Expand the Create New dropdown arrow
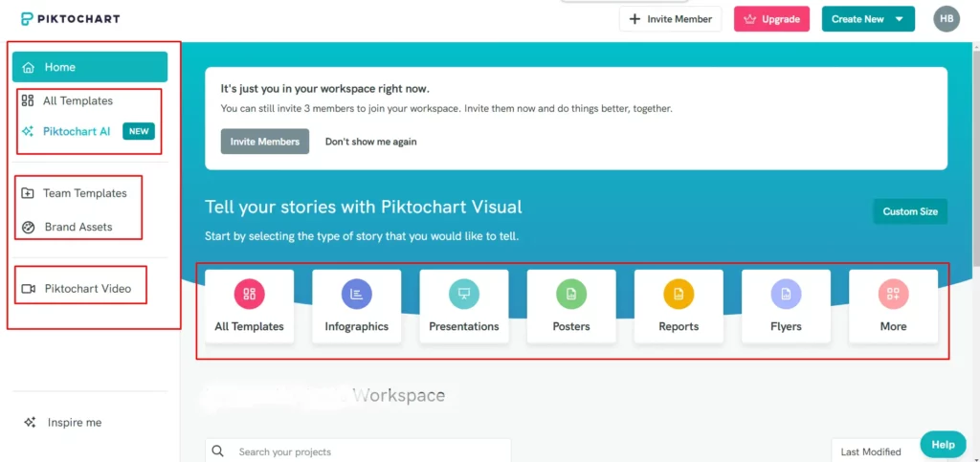The height and width of the screenshot is (462, 980). pyautogui.click(x=900, y=19)
